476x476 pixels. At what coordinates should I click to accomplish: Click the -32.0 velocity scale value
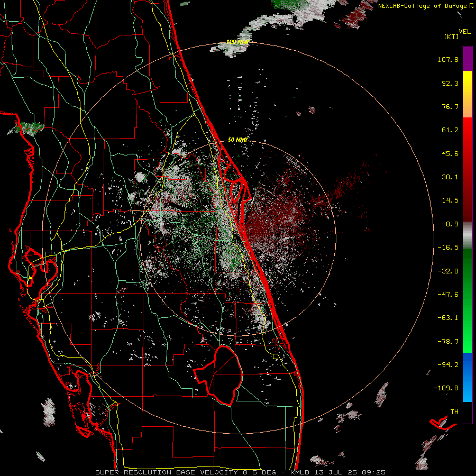coord(448,271)
